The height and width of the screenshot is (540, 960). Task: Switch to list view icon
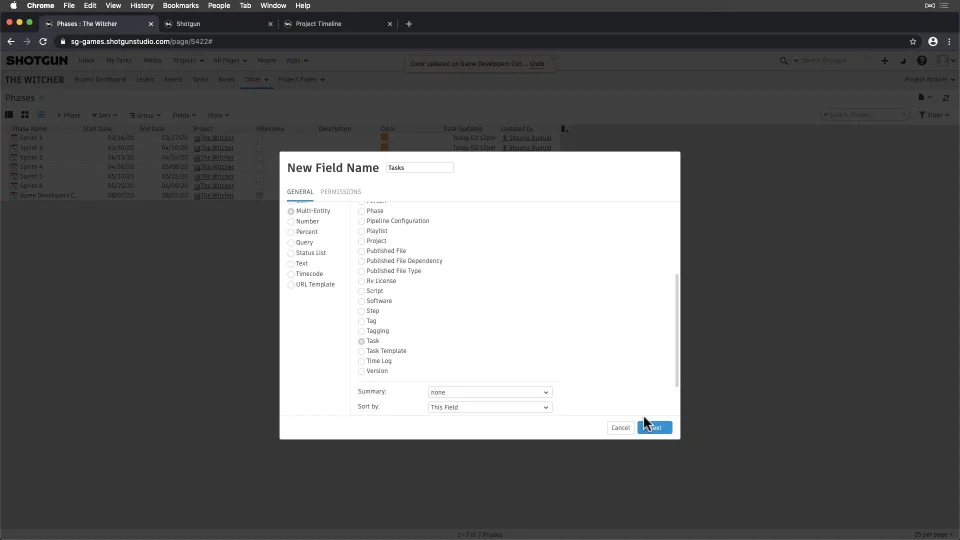pos(41,115)
